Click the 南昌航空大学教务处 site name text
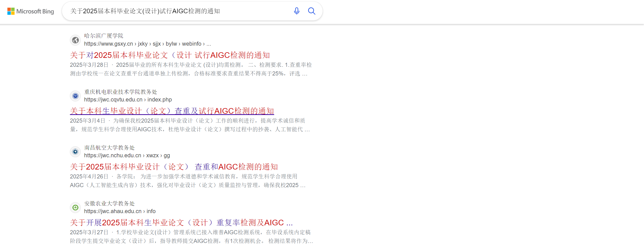This screenshot has width=644, height=247. pos(109,148)
